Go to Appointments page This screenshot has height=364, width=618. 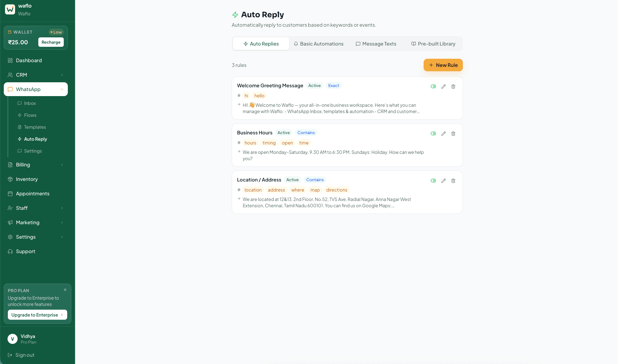pos(36,193)
